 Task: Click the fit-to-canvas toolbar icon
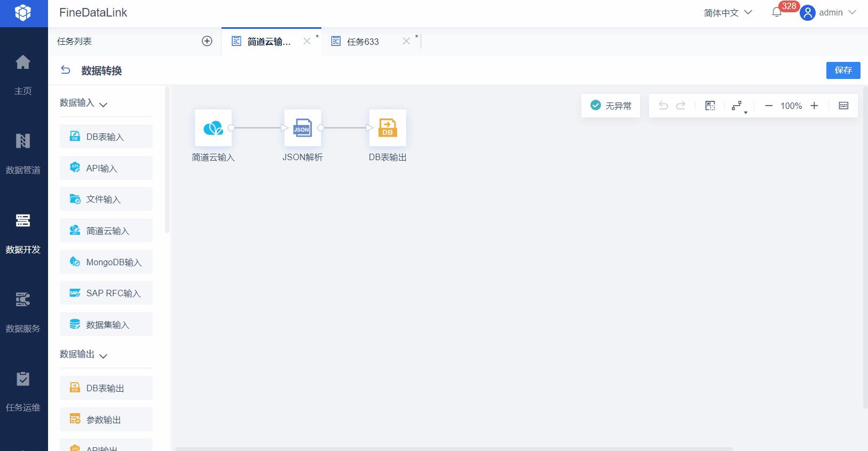pos(710,106)
